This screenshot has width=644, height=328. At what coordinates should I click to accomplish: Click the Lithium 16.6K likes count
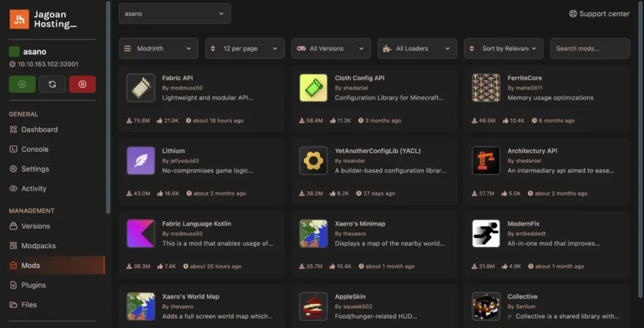pyautogui.click(x=168, y=194)
